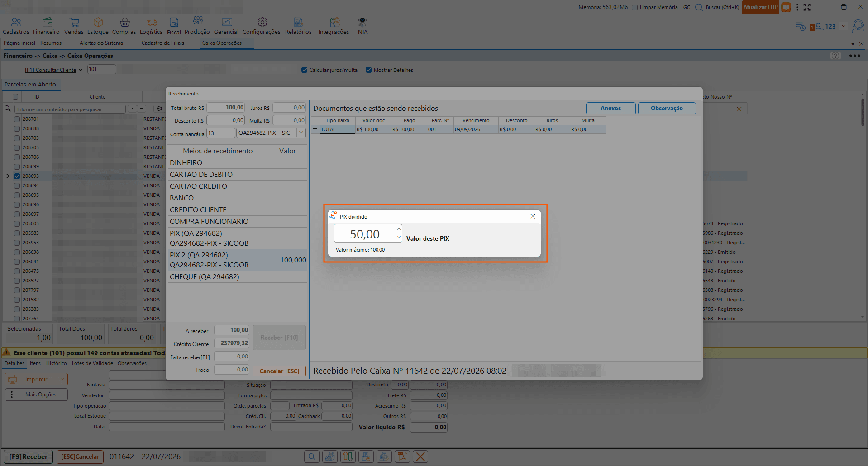Open the Relatórios module icon

(298, 22)
